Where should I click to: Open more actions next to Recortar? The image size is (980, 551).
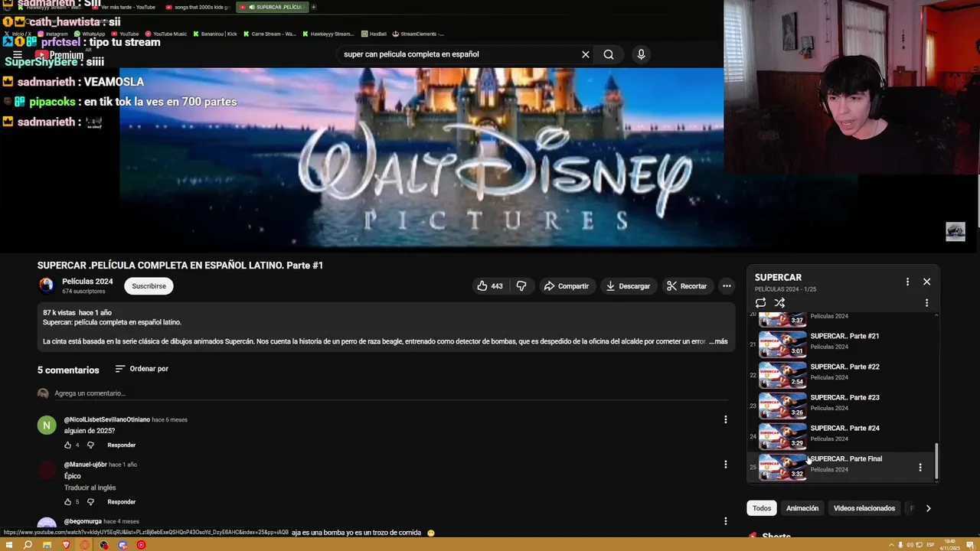[727, 286]
